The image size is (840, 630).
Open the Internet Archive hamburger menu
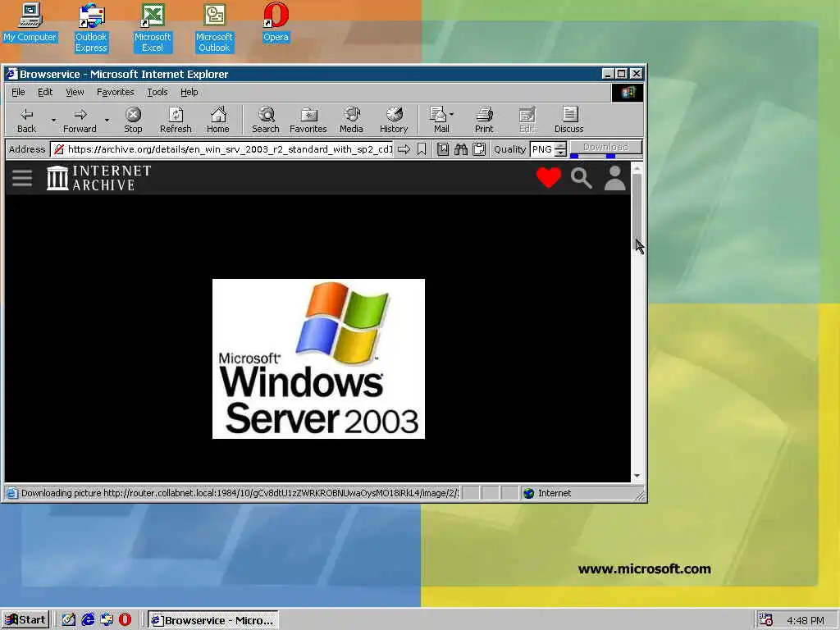coord(22,178)
